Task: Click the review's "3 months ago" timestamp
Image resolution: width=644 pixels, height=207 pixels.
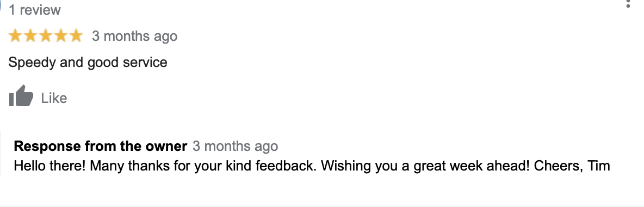Action: pos(135,36)
